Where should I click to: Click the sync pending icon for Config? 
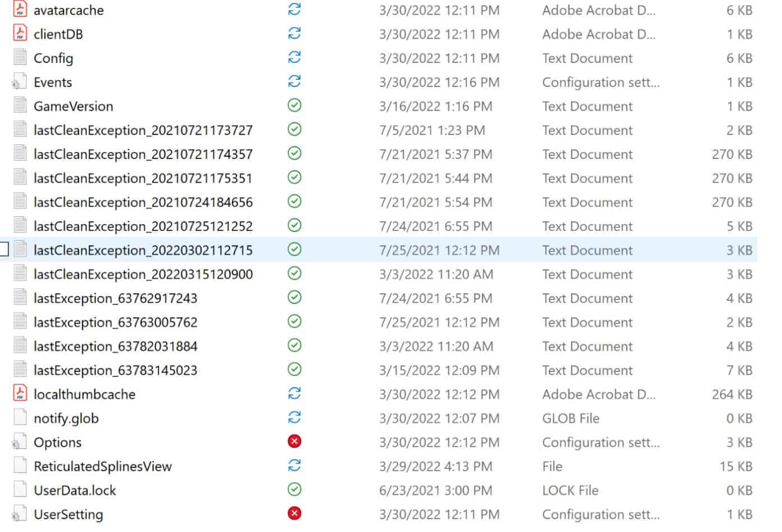click(294, 57)
